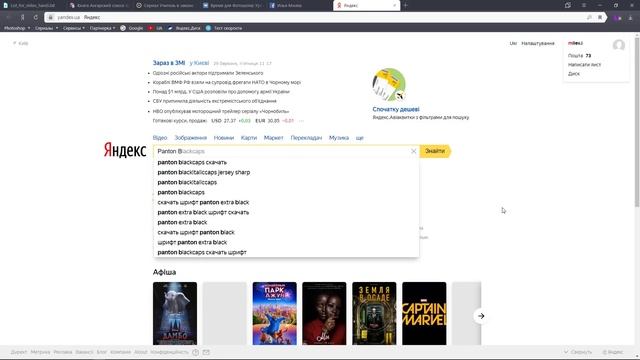
Task: Reload the page using browser refresh icon
Action: point(36,17)
